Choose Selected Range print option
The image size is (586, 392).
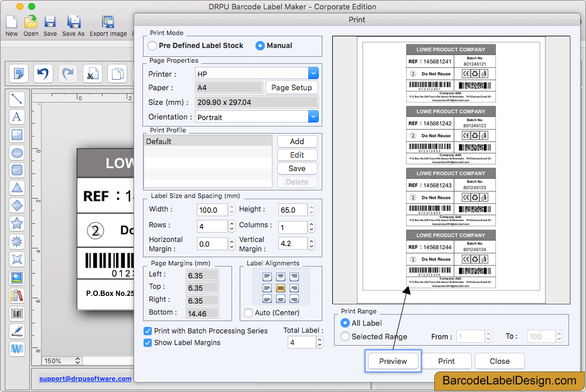point(345,336)
